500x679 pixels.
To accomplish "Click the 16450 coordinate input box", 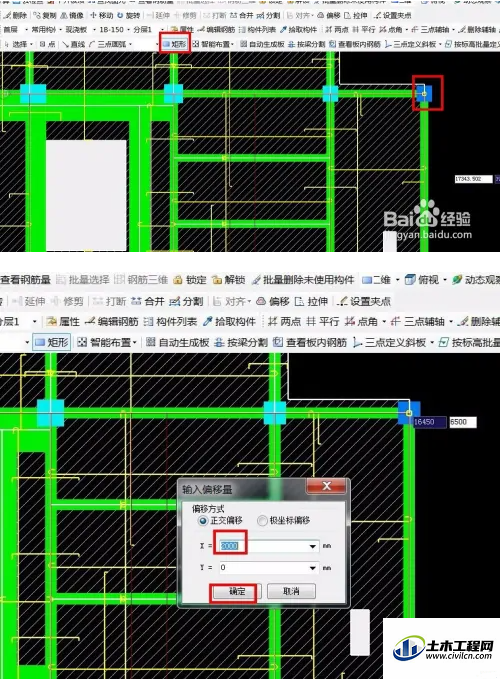I will 429,422.
